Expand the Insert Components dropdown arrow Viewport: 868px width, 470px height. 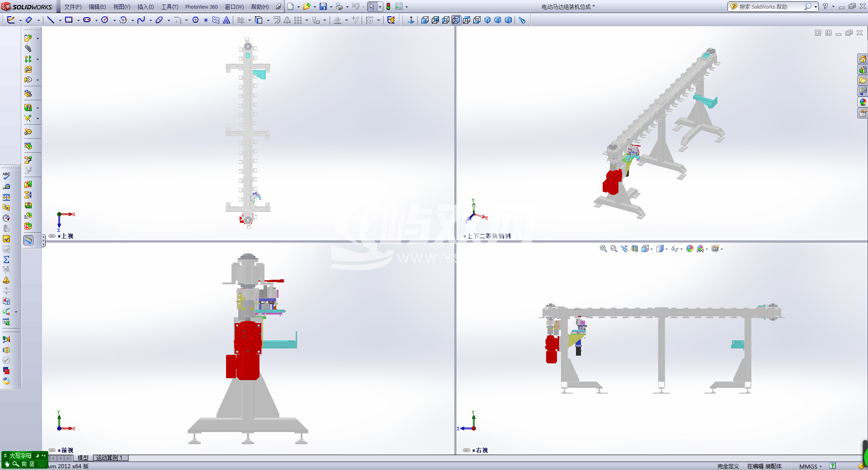38,38
